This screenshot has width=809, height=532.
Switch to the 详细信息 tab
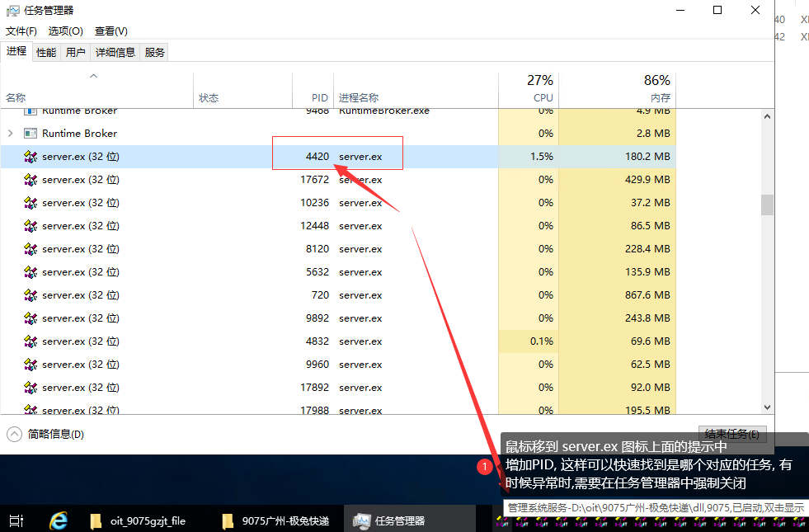coord(115,52)
